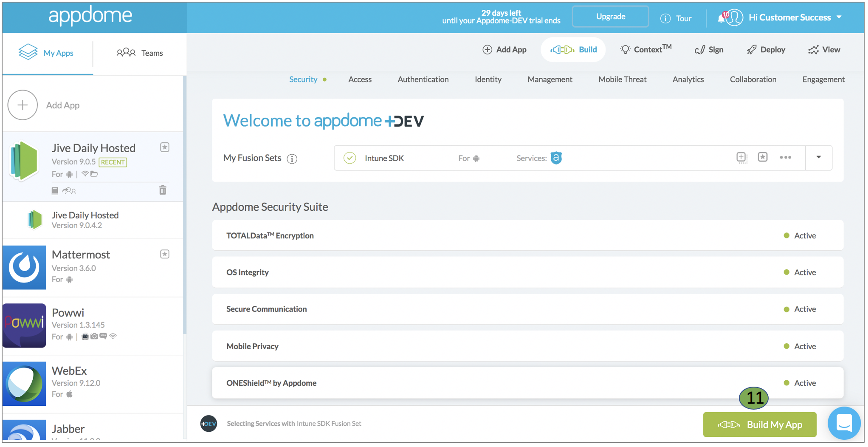Viewport: 868px width, 447px height.
Task: Open My Apps tab
Action: 46,53
